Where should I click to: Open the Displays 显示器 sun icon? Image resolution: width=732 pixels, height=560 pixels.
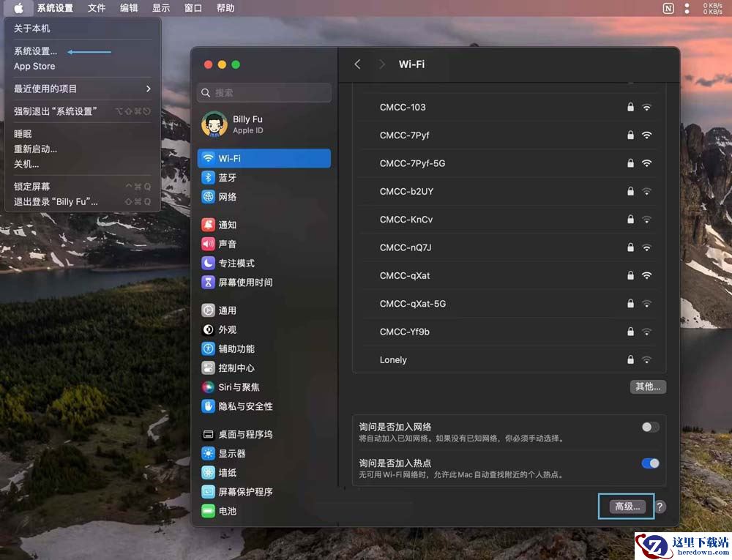coord(208,454)
